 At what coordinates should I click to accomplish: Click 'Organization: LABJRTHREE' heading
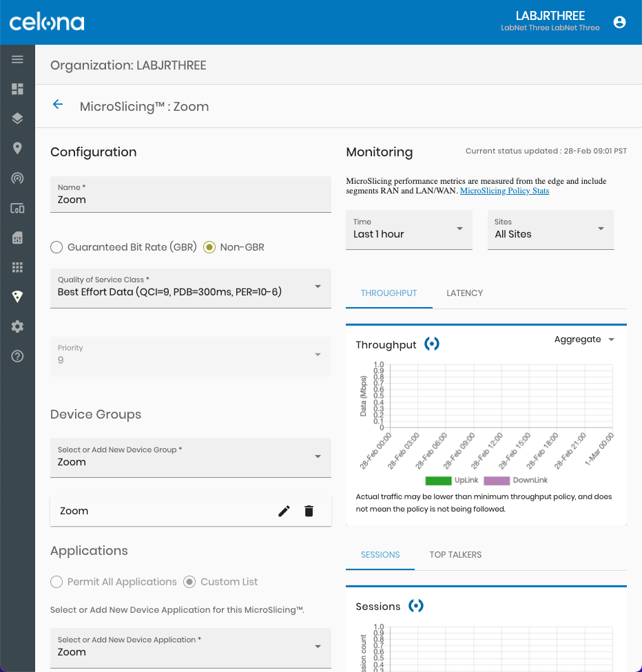[x=128, y=65]
